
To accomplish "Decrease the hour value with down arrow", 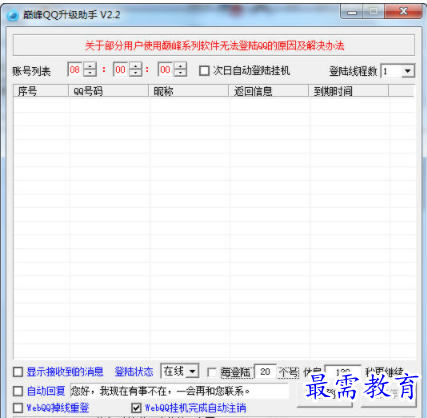I will [90, 73].
